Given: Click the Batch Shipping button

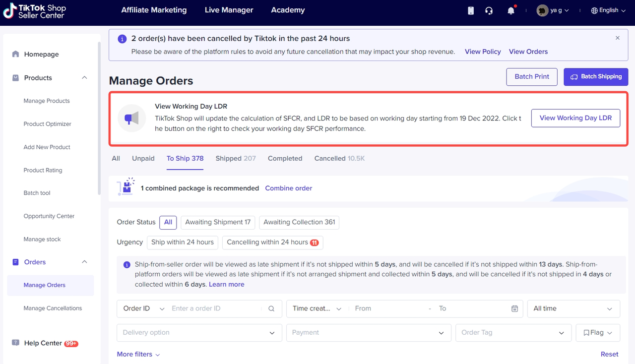Looking at the screenshot, I should pos(596,77).
